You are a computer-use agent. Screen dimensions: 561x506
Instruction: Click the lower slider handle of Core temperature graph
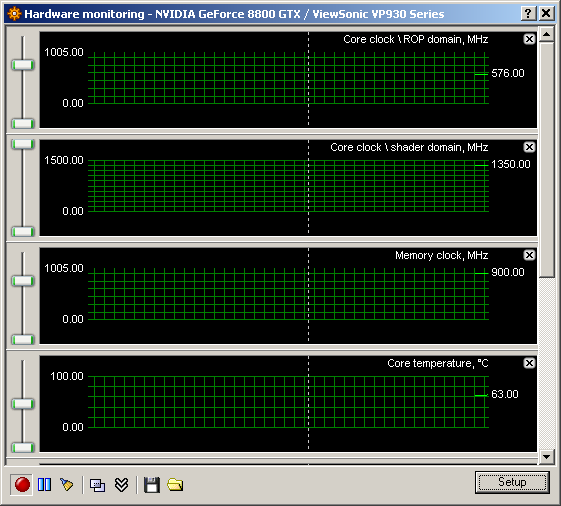(x=23, y=448)
